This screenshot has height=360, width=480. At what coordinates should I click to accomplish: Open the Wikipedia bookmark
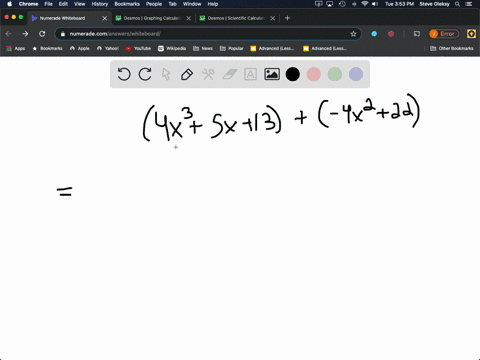pyautogui.click(x=172, y=48)
